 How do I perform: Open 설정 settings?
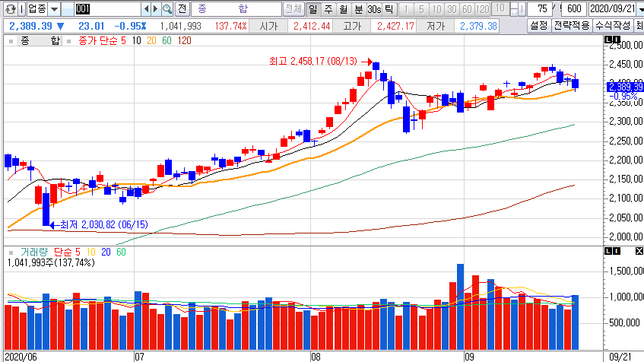(539, 26)
